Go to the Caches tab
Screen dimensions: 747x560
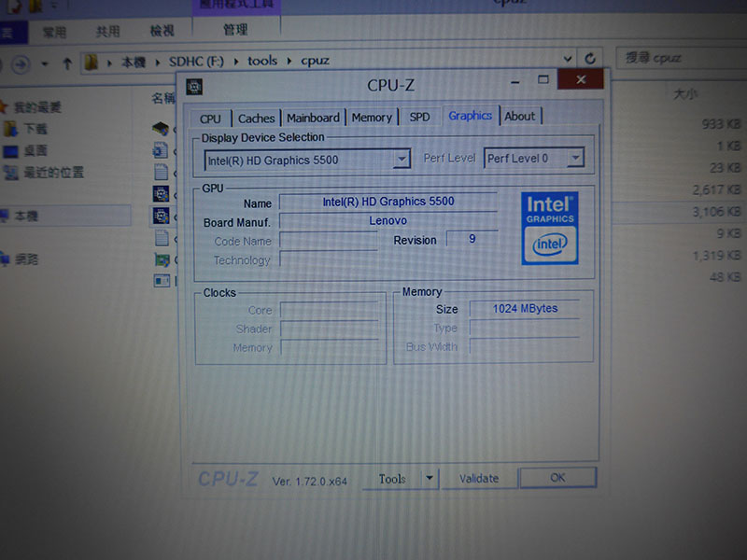click(x=256, y=119)
